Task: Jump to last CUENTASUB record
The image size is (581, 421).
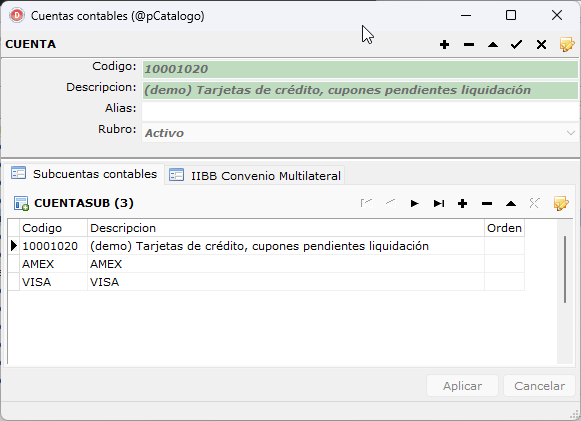Action: (439, 203)
